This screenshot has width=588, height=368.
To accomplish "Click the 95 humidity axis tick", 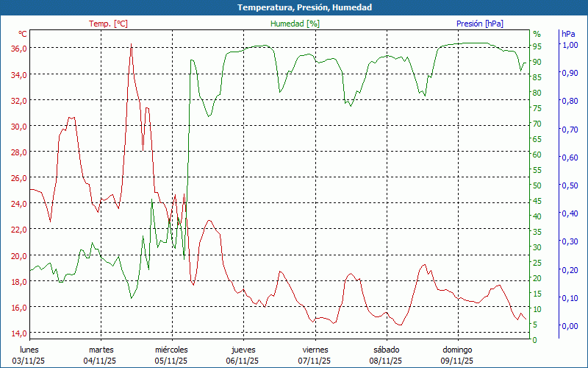I will pyautogui.click(x=537, y=46).
